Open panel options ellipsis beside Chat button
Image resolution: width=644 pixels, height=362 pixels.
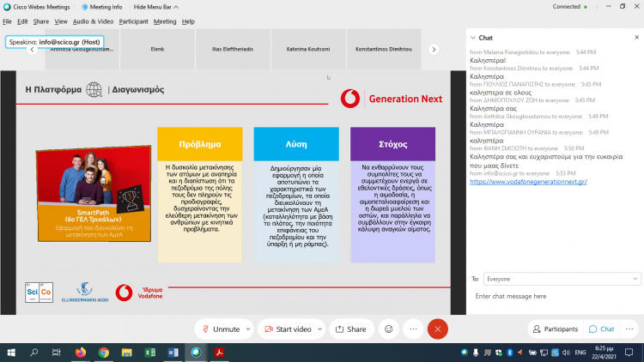pyautogui.click(x=629, y=329)
